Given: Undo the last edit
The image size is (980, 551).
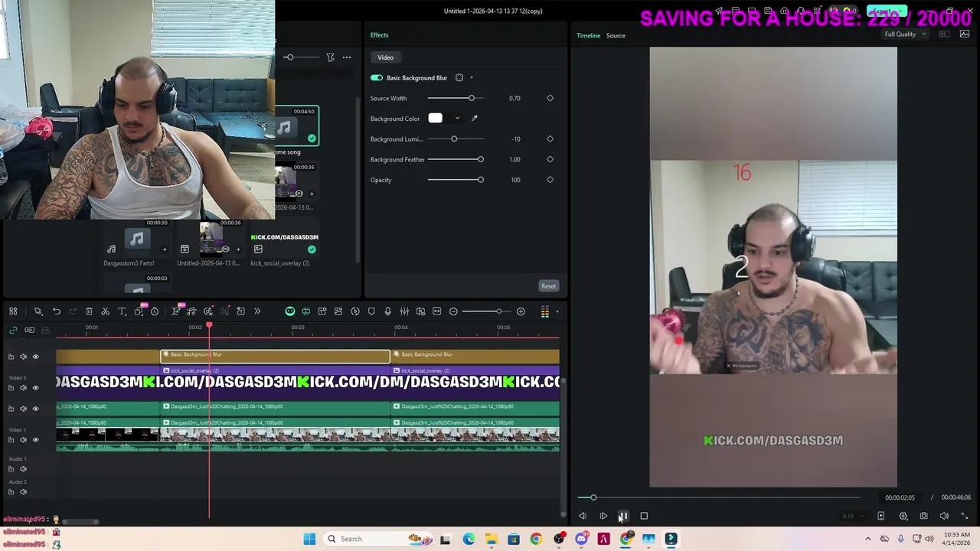Looking at the screenshot, I should pyautogui.click(x=57, y=311).
